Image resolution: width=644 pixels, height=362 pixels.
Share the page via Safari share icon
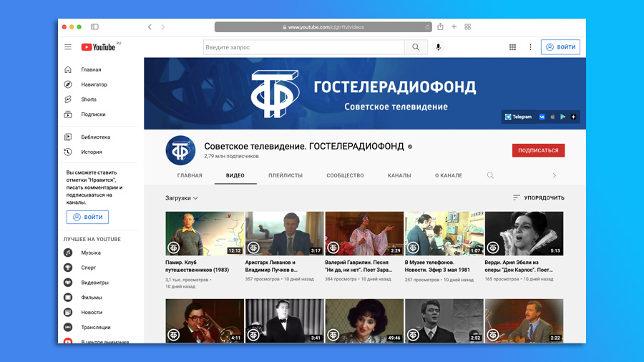coord(440,26)
